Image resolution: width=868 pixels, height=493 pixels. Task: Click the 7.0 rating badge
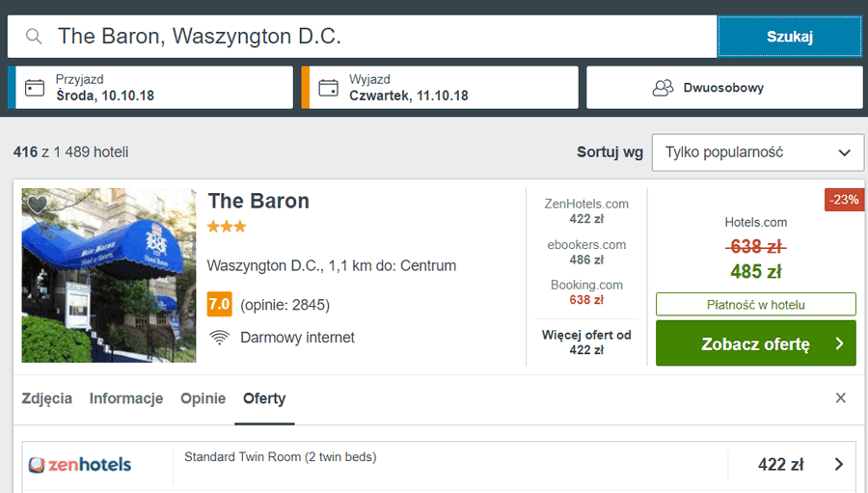[220, 305]
